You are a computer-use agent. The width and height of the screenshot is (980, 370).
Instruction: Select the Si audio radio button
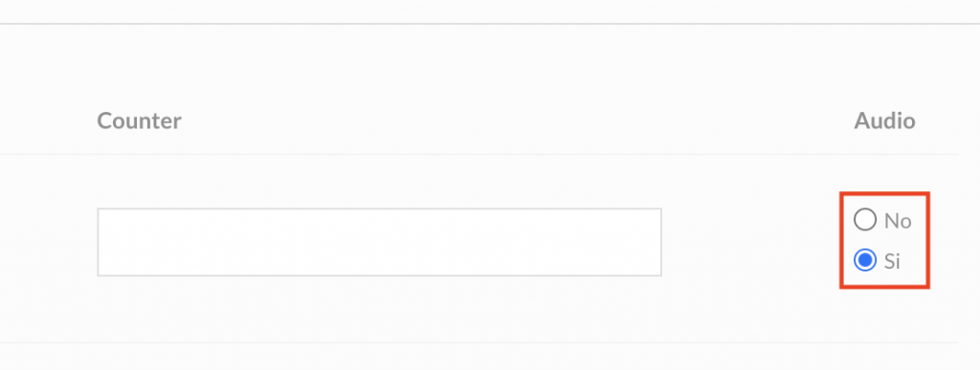tap(865, 260)
